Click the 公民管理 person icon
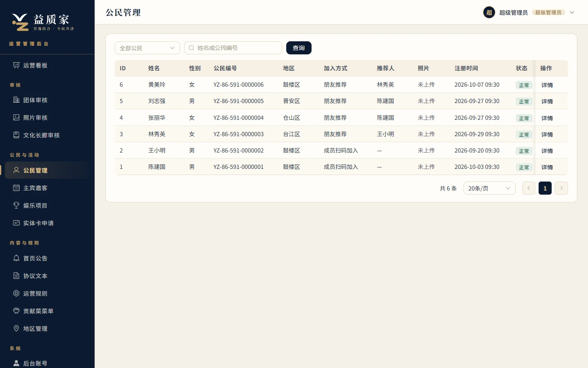 coord(16,171)
